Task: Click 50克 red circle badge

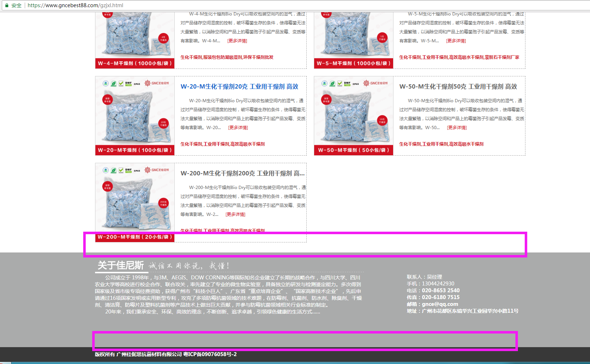Action: pos(382,120)
